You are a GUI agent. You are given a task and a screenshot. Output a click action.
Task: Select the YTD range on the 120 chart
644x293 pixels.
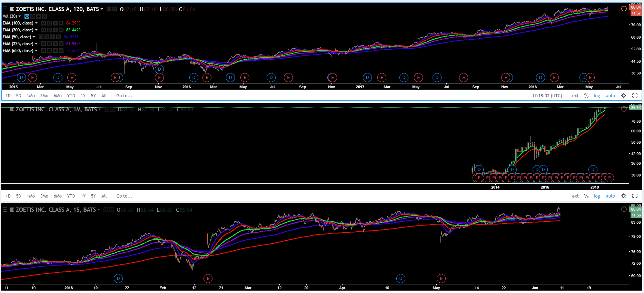pos(71,96)
